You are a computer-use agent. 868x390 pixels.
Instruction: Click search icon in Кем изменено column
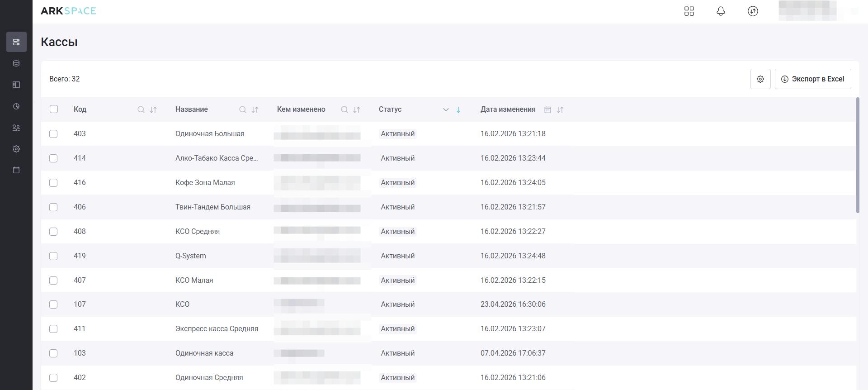click(344, 109)
